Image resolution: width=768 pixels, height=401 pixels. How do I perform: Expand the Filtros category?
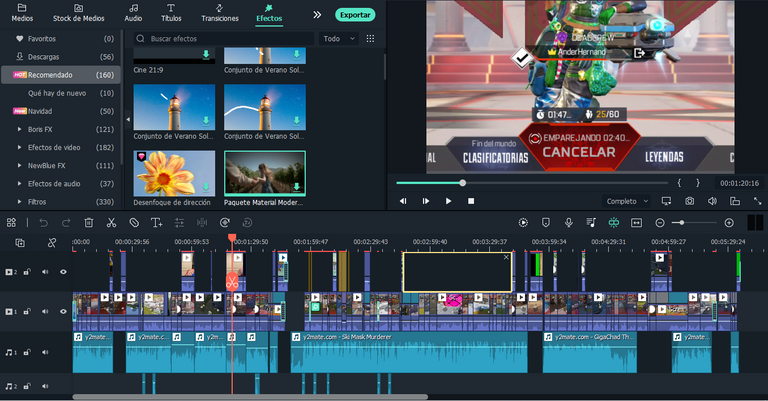pyautogui.click(x=20, y=202)
